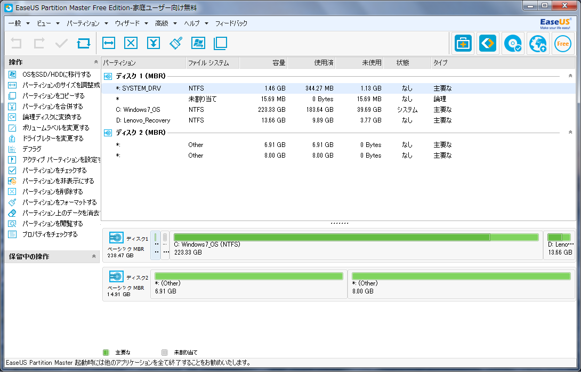
Task: Collapse the 保留中の操作 panel chevron
Action: 94,256
